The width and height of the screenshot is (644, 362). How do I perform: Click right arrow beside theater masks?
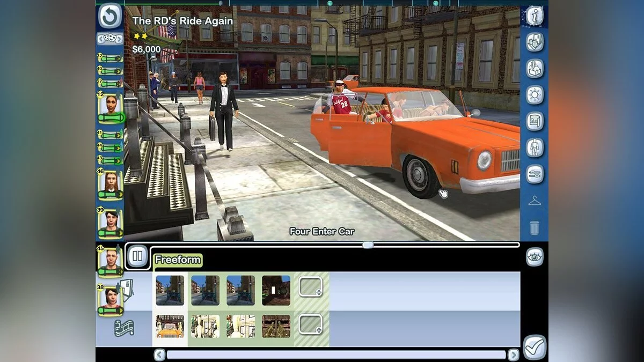(x=119, y=39)
